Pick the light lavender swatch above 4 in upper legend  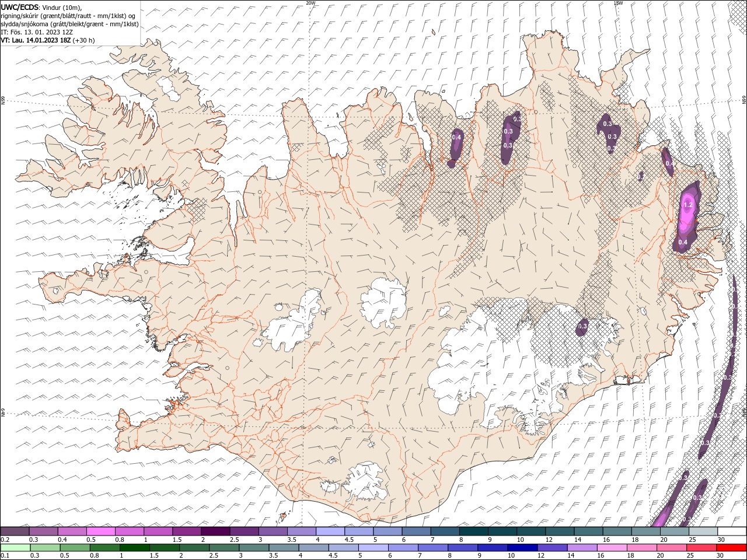click(330, 531)
